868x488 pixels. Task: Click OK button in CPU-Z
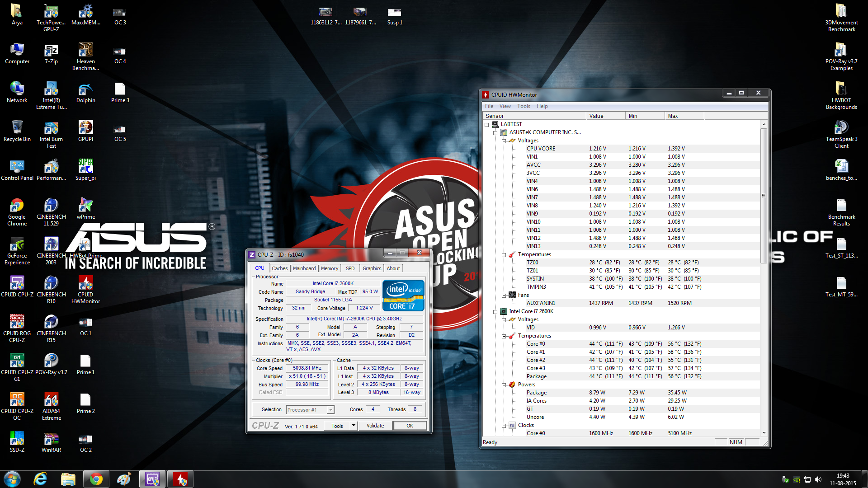[x=410, y=426]
